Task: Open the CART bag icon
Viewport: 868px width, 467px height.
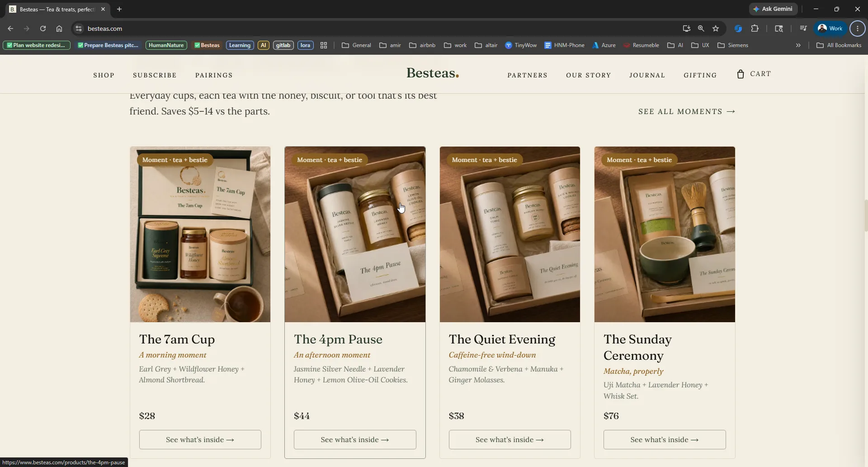Action: click(x=740, y=74)
